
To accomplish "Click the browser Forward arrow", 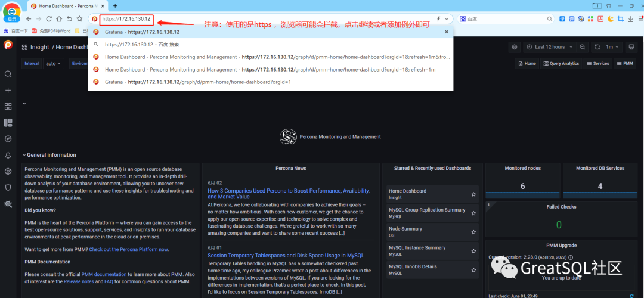I will 39,19.
